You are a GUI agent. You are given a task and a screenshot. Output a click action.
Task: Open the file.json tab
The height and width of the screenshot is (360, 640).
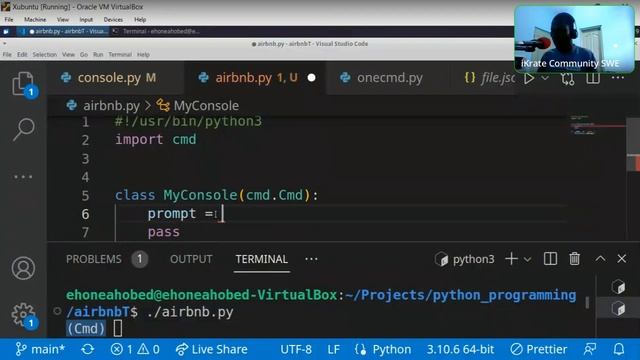[x=489, y=78]
